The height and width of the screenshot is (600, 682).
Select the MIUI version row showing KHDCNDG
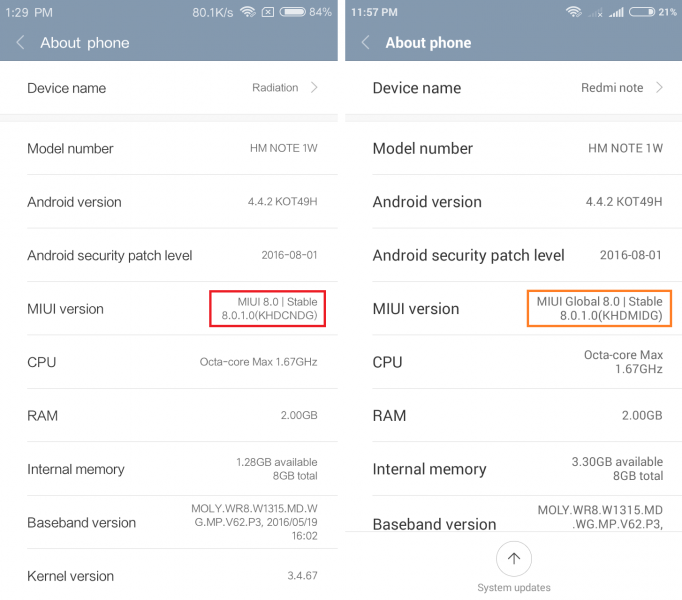pyautogui.click(x=172, y=309)
